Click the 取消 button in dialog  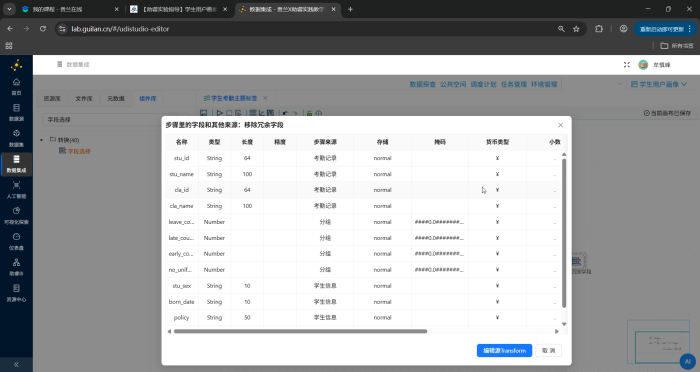(548, 351)
